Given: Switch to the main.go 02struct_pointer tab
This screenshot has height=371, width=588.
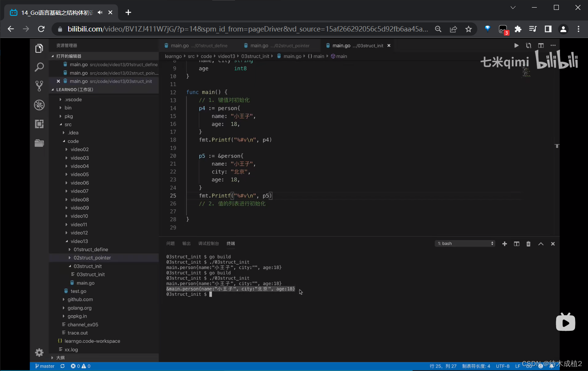Looking at the screenshot, I should click(x=279, y=46).
